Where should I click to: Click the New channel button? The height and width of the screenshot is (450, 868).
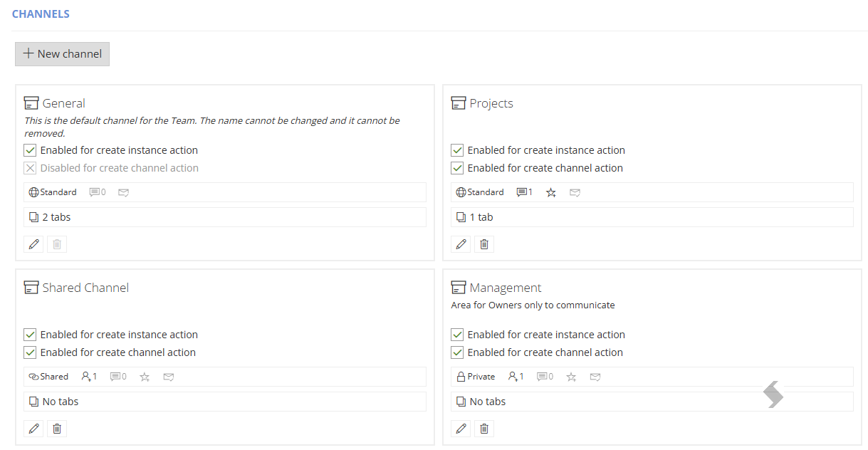click(x=63, y=54)
